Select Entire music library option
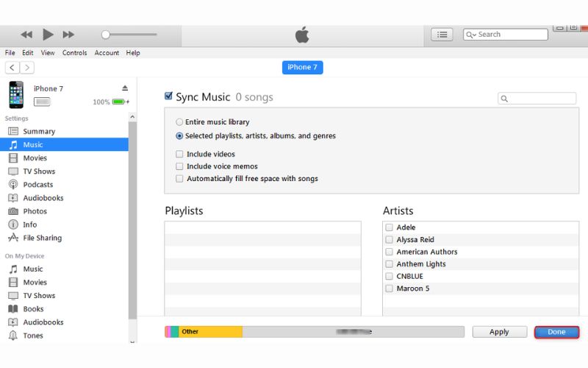Screen dimensions: 588x368 (x=179, y=122)
